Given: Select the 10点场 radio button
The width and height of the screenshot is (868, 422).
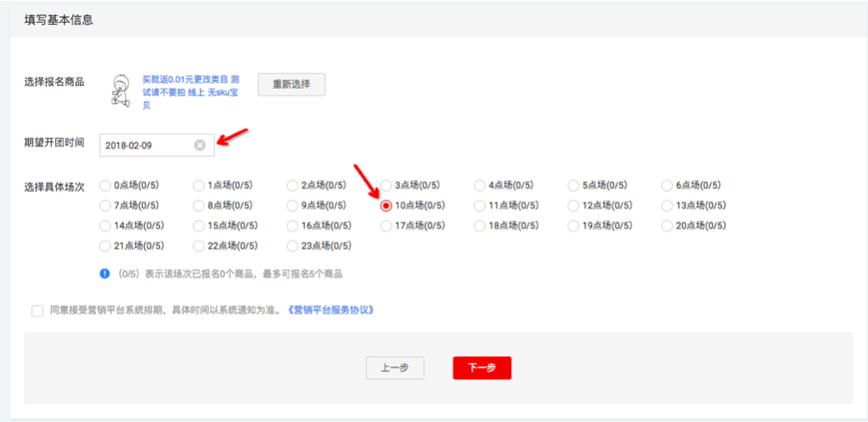Looking at the screenshot, I should [x=387, y=205].
